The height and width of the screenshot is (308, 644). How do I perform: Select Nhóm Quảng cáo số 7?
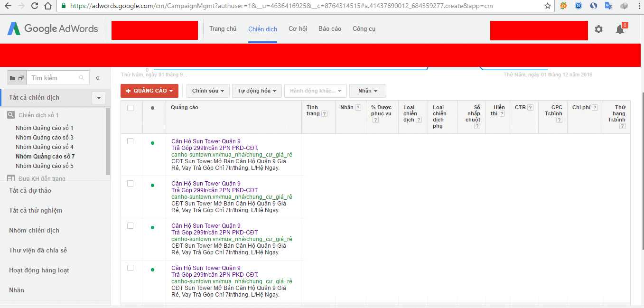pyautogui.click(x=45, y=157)
